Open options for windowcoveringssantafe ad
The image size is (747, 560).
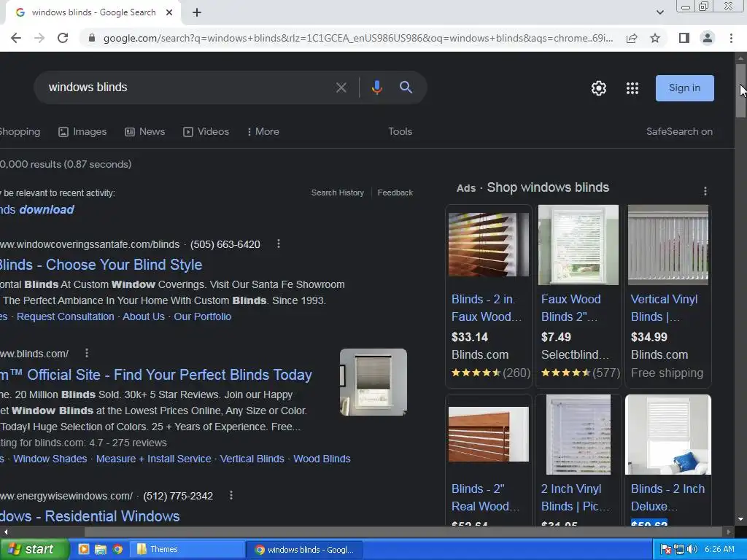click(x=279, y=244)
